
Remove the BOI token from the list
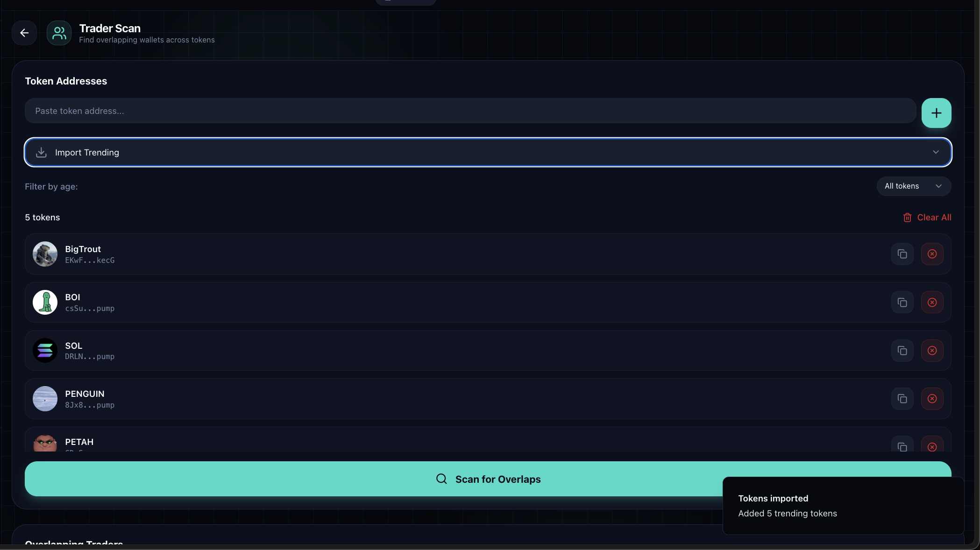(932, 302)
